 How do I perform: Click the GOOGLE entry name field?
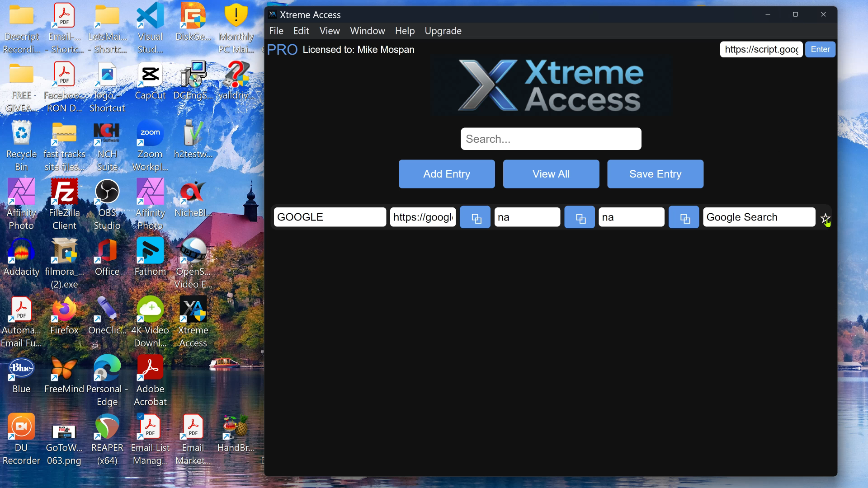click(330, 217)
